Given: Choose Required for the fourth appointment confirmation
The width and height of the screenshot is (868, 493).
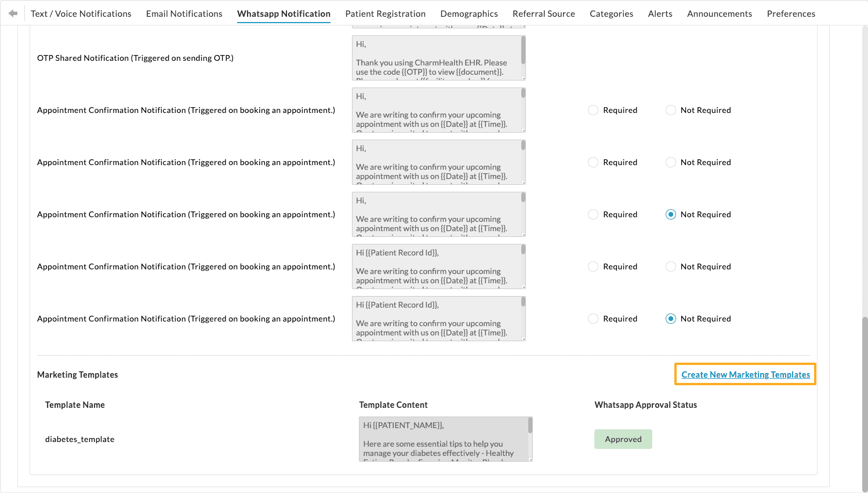Looking at the screenshot, I should click(593, 266).
